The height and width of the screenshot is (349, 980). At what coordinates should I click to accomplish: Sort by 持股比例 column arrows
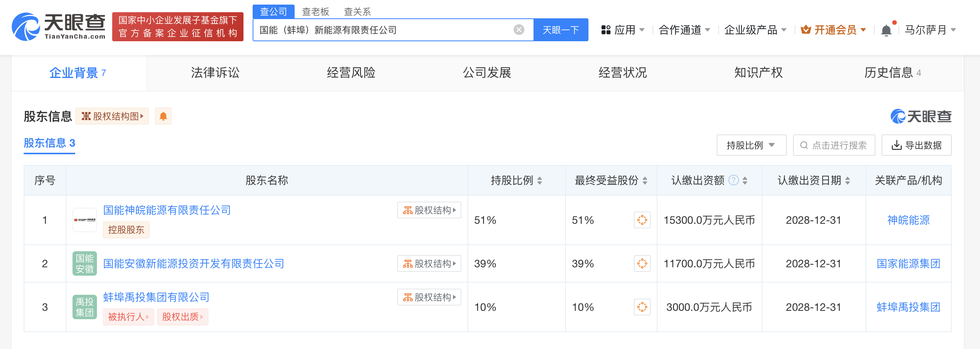click(540, 181)
